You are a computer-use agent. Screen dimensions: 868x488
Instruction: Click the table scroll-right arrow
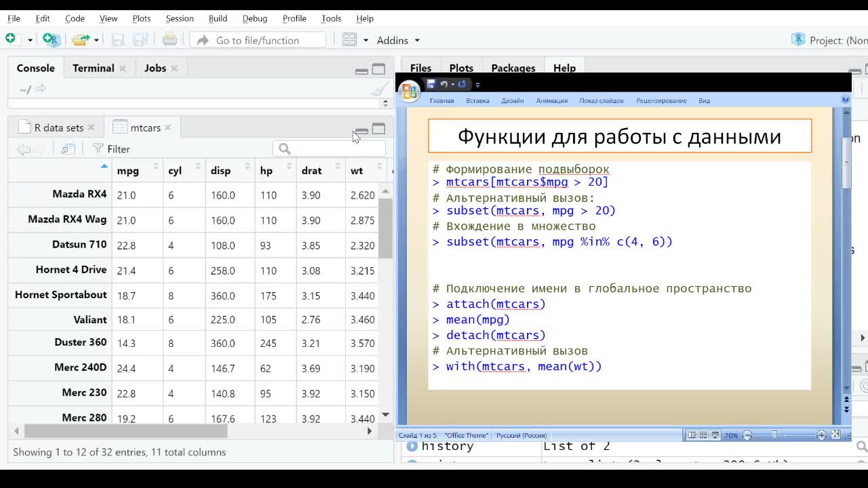tap(370, 431)
